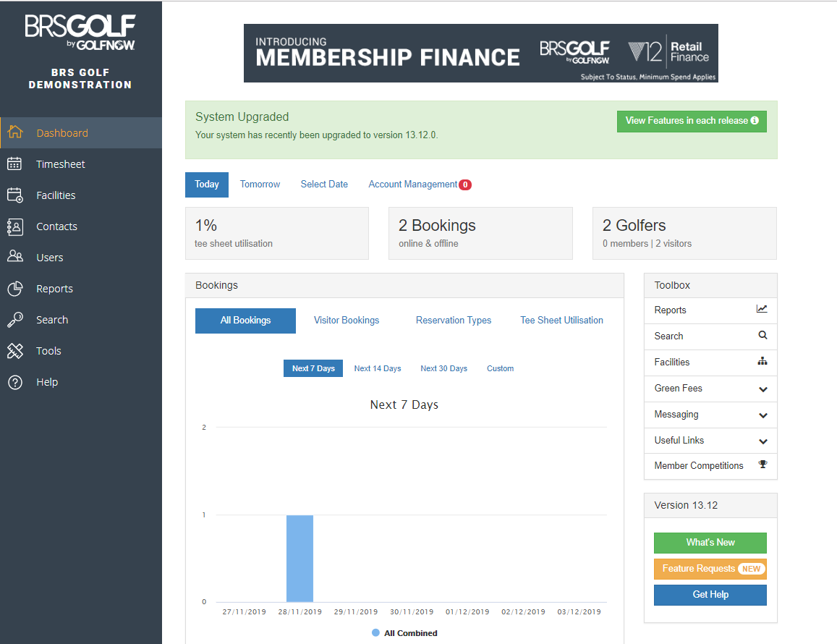Click the Useful Links label in Toolbox
The height and width of the screenshot is (644, 837).
[679, 440]
